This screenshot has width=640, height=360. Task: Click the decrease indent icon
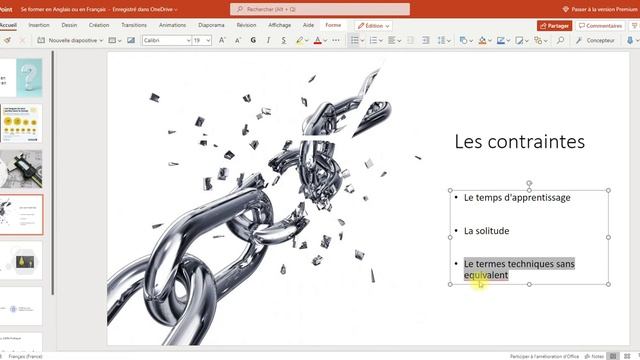click(x=410, y=40)
